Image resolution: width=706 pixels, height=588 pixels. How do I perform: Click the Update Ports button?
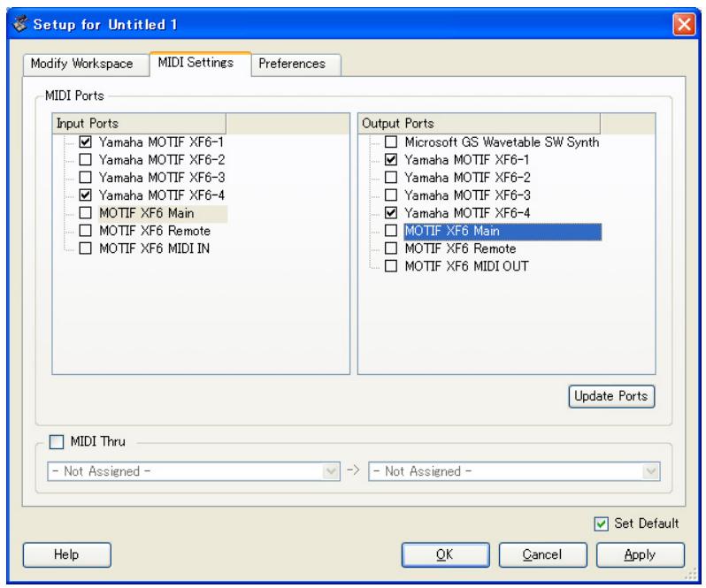point(611,396)
